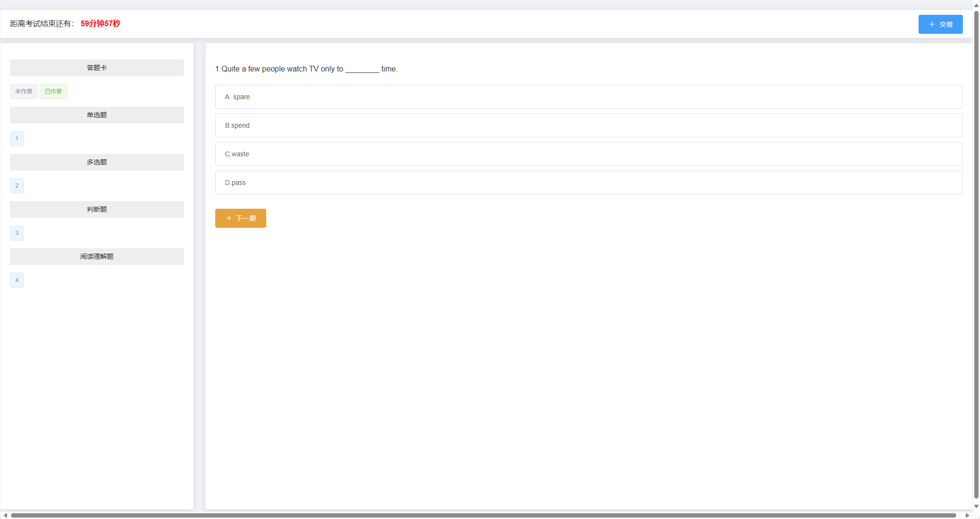Image resolution: width=980 pixels, height=519 pixels.
Task: Click the arrow icon on 下一题 button
Action: tap(229, 218)
